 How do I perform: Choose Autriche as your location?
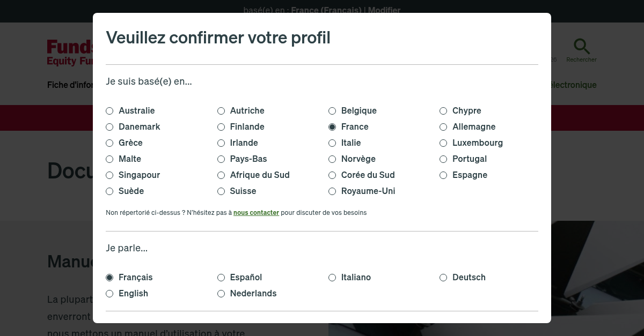221,111
